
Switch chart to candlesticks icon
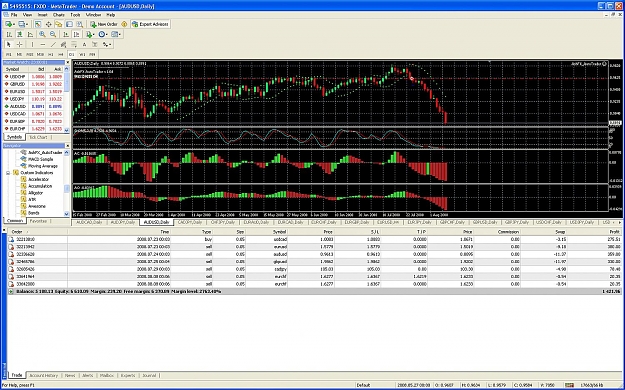[19, 35]
